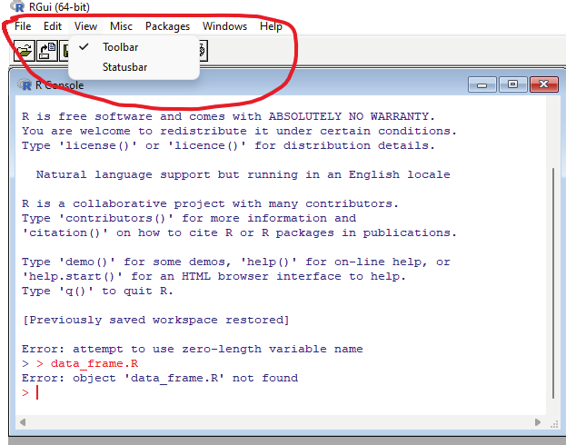The image size is (566, 445).
Task: Click the "'citation()' on how to cite R" line
Action: 239,233
